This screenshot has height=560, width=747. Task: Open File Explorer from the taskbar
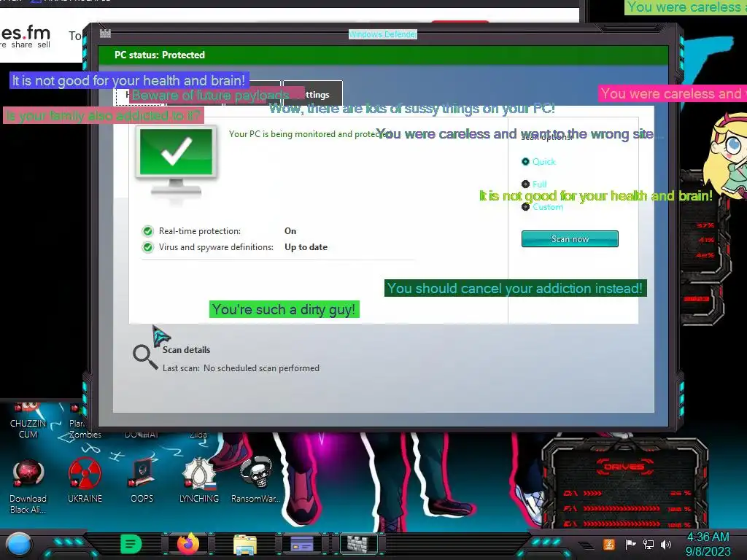coord(245,544)
